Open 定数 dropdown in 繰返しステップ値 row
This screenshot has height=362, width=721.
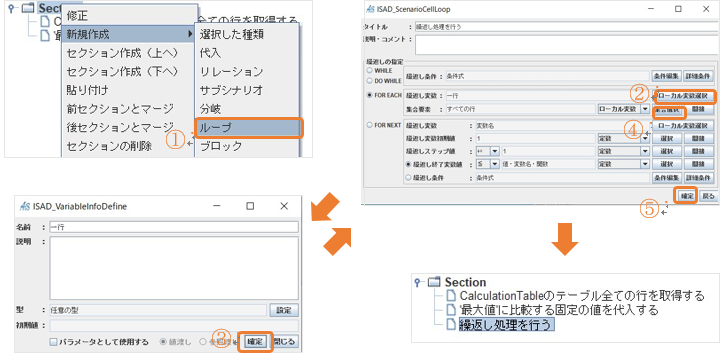(645, 151)
